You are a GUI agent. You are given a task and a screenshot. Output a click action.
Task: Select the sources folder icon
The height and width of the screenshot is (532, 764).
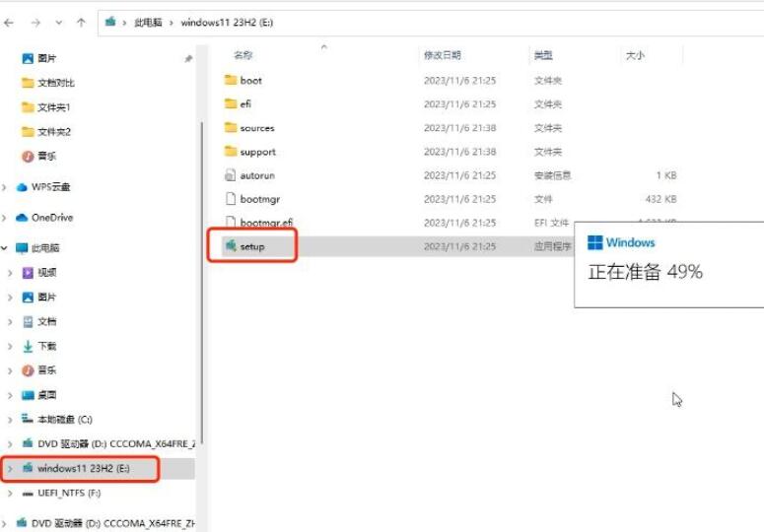[231, 127]
